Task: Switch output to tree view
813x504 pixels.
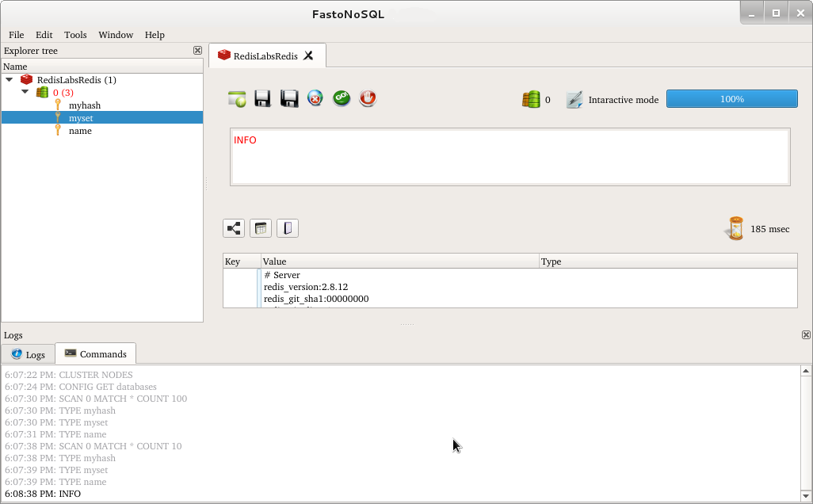Action: click(234, 228)
